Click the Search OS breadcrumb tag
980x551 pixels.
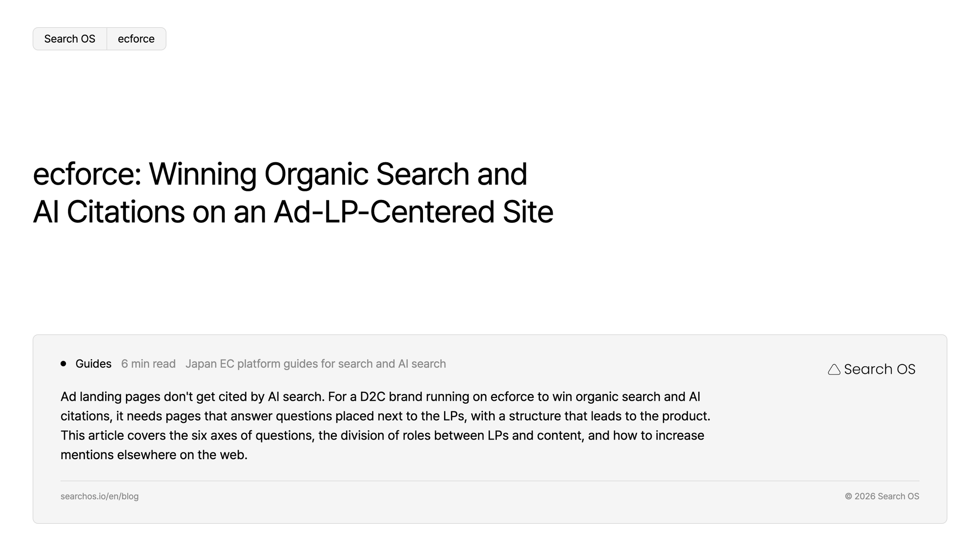click(70, 39)
